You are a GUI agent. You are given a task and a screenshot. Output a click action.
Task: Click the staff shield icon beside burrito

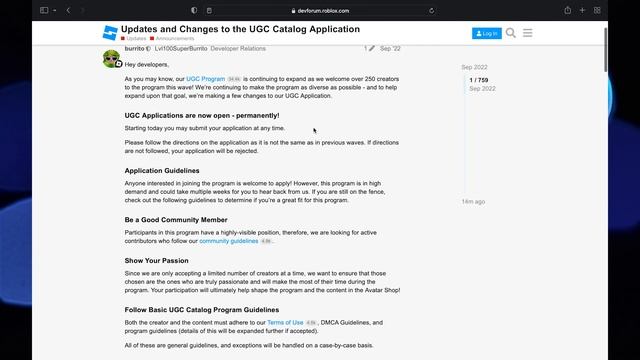click(x=149, y=49)
